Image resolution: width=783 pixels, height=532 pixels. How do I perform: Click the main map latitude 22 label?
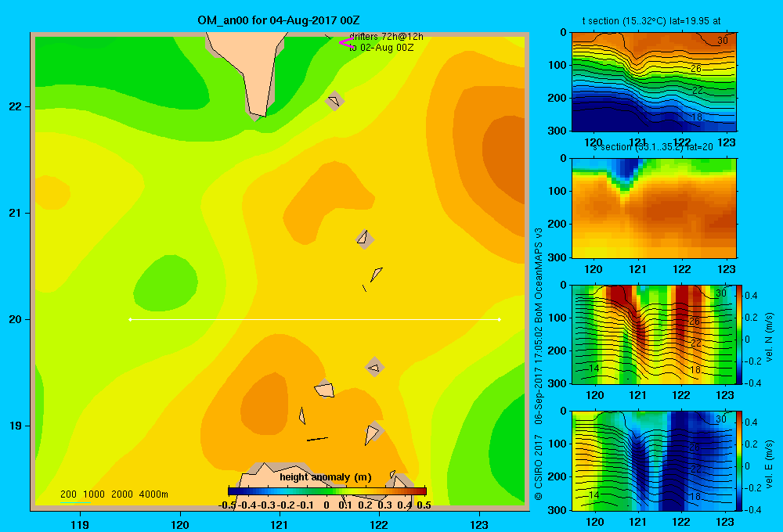click(16, 107)
